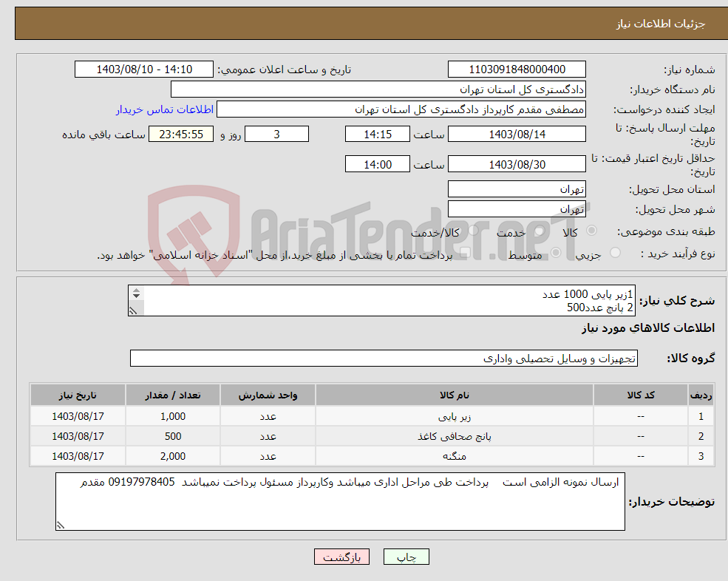Click the remaining days field showing 3
The image size is (728, 581).
tap(276, 135)
